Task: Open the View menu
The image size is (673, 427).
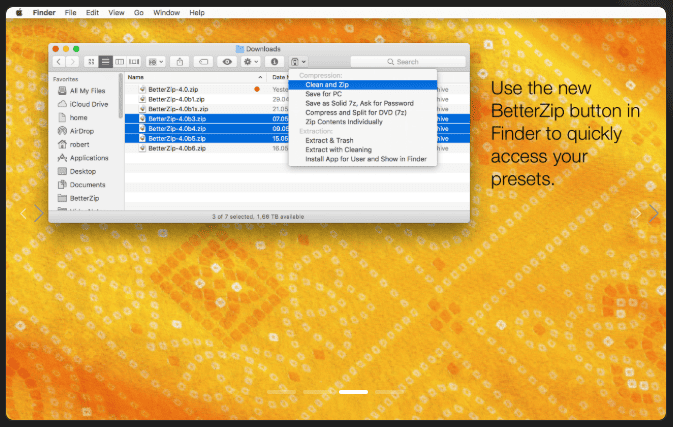Action: 116,12
